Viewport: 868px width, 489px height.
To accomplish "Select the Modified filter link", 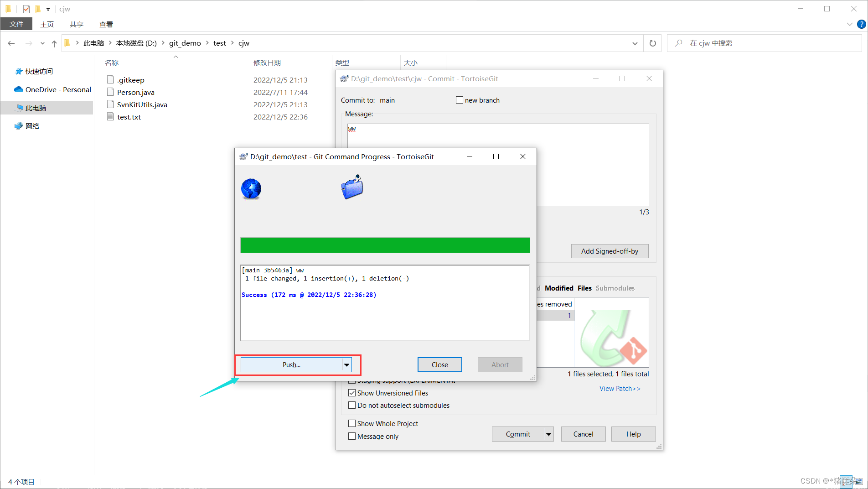I will 559,288.
